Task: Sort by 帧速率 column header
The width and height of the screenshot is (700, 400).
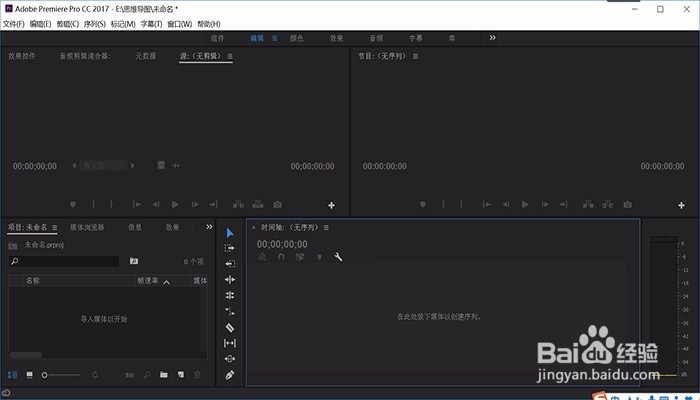Action: pyautogui.click(x=148, y=280)
